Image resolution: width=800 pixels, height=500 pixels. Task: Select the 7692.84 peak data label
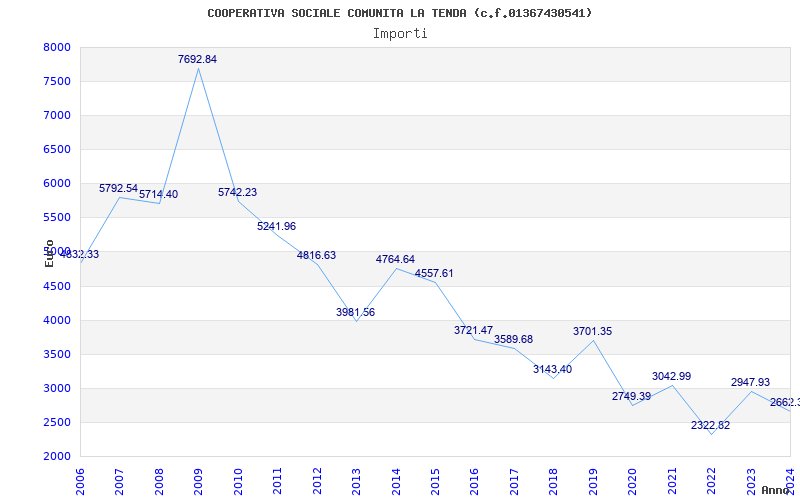click(197, 59)
